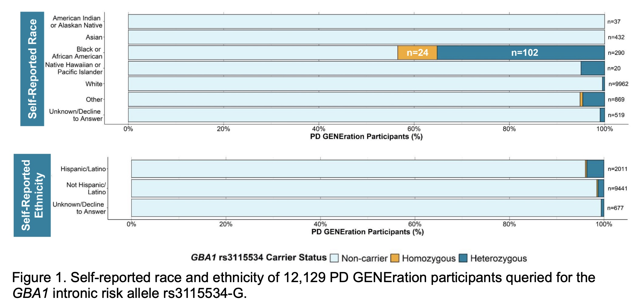Click the heterozygous segment of the Other bar

594,100
